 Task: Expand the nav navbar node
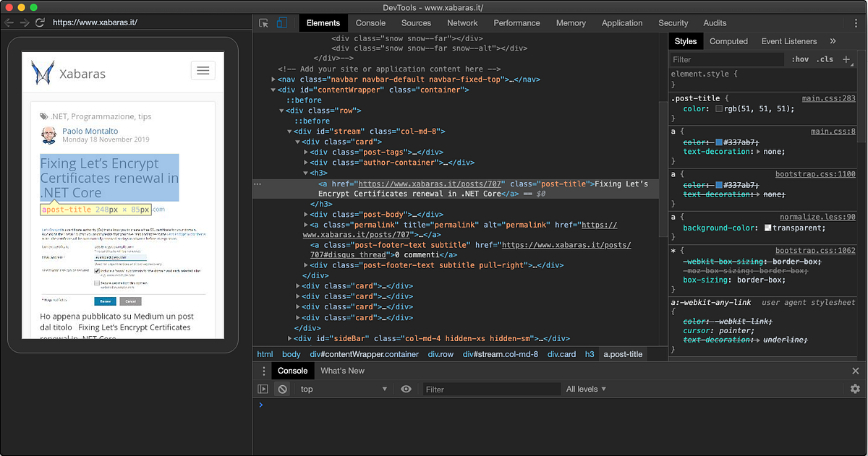coord(273,79)
